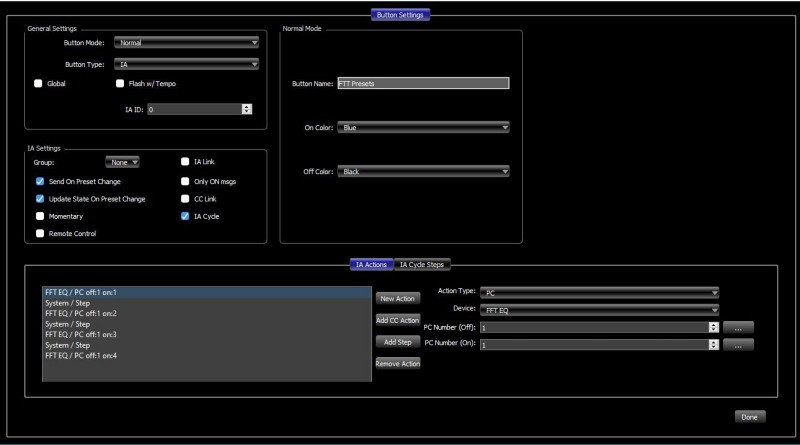Open ellipsis button beside PC Number (Off)
The image size is (800, 445).
click(x=737, y=327)
